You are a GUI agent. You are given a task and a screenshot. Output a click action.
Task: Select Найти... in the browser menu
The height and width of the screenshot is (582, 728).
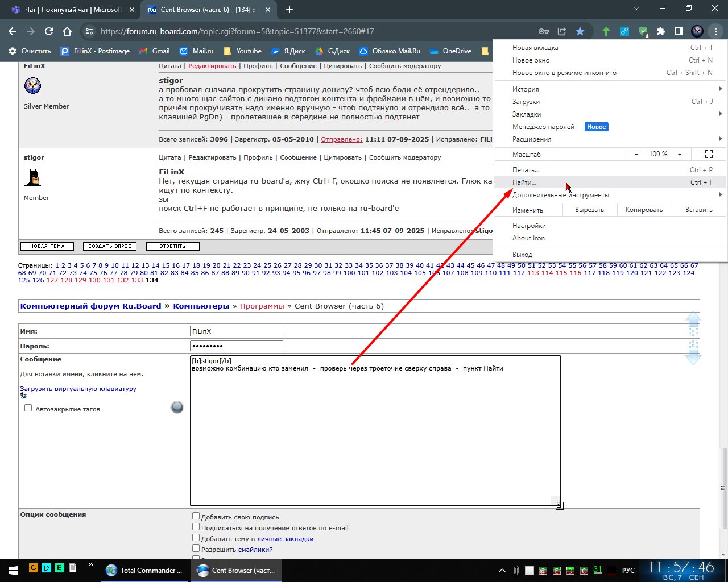click(610, 182)
